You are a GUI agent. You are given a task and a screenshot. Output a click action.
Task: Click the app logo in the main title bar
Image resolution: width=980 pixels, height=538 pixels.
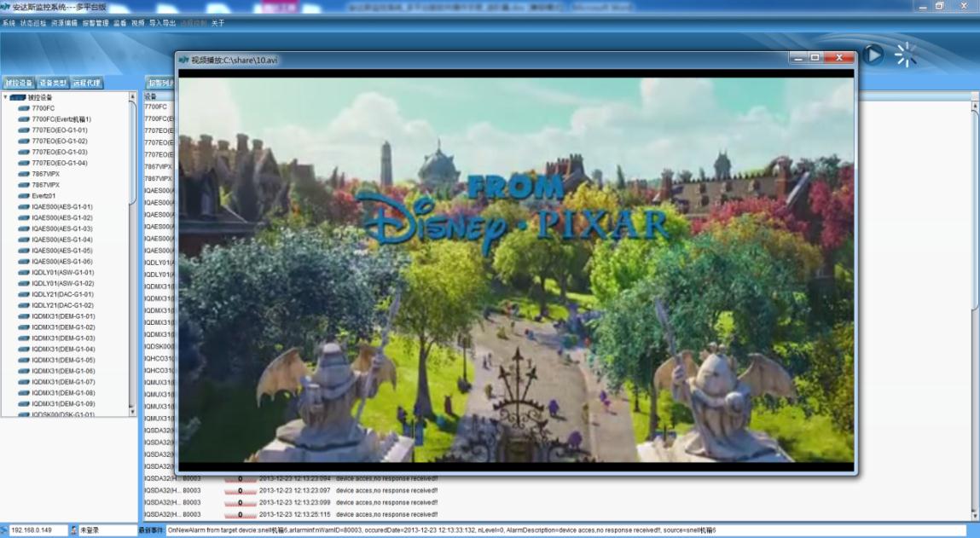pos(6,7)
